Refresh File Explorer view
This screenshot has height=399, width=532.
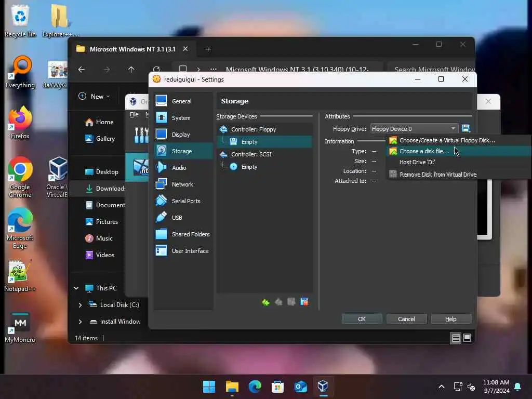[156, 70]
